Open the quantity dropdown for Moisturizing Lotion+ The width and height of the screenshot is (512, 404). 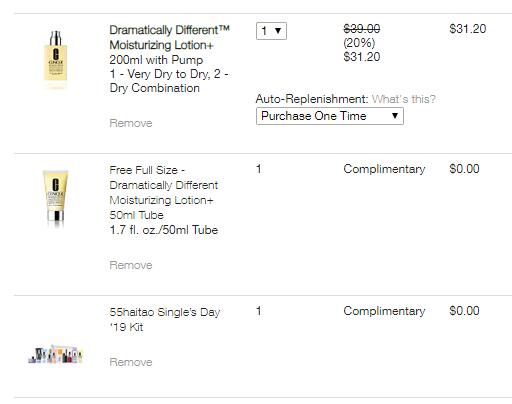271,31
